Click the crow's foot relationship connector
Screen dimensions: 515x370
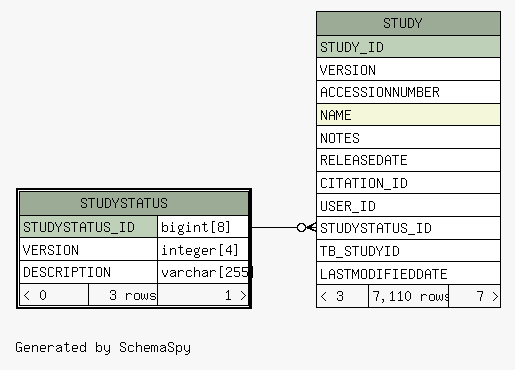tap(307, 228)
